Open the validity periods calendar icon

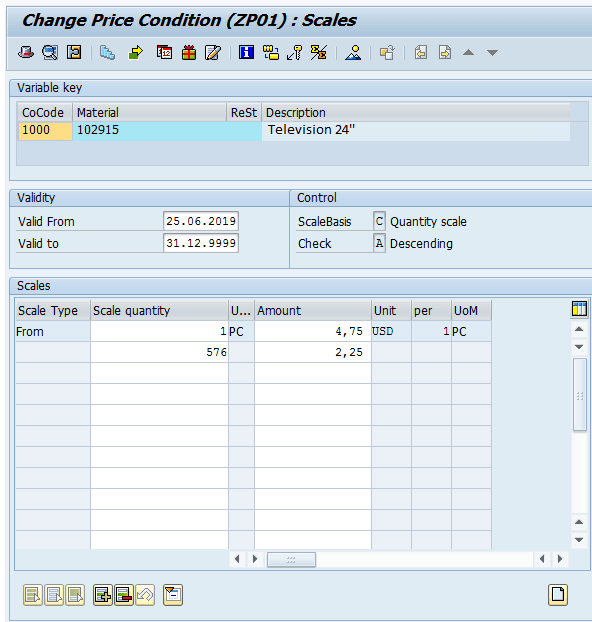pos(164,52)
